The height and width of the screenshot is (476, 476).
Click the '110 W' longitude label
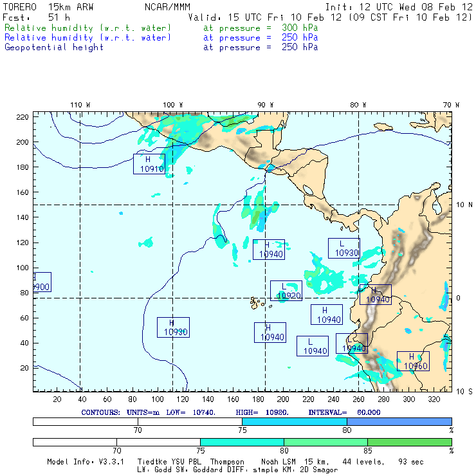pos(80,105)
